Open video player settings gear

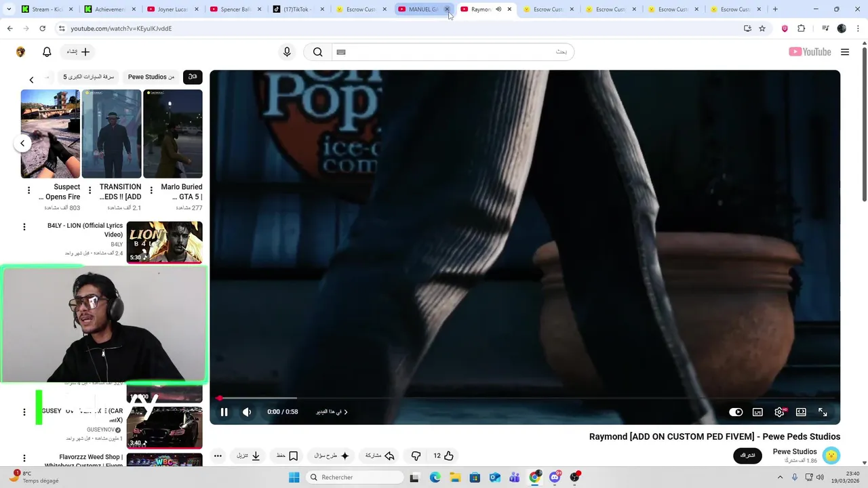[779, 412]
